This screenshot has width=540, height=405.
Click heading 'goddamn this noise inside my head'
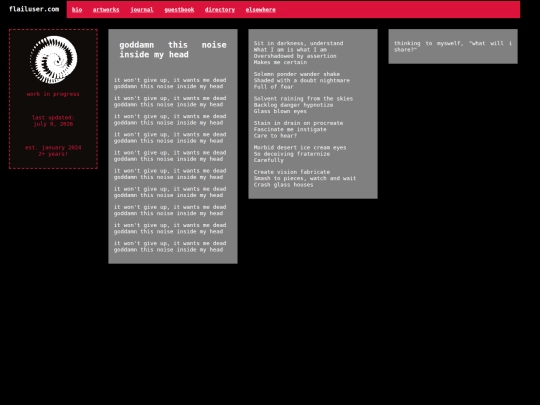[173, 50]
